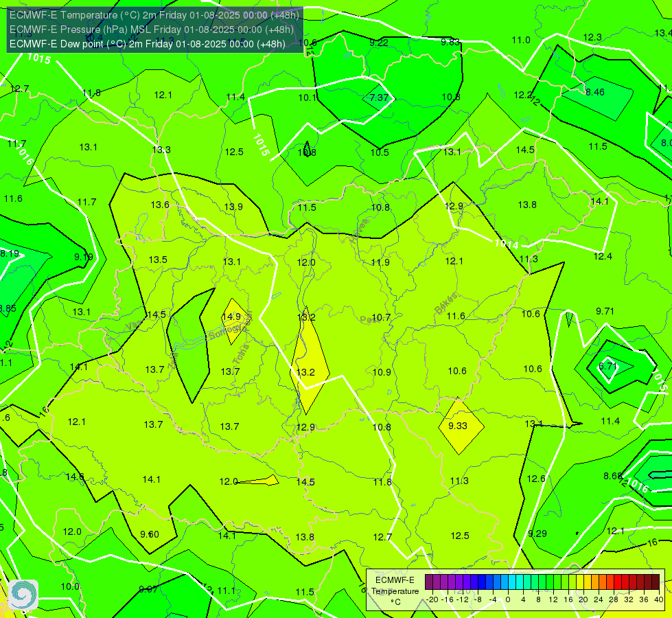672x618 pixels.
Task: Click the 10.0 value at bottom left
Action: [x=70, y=586]
